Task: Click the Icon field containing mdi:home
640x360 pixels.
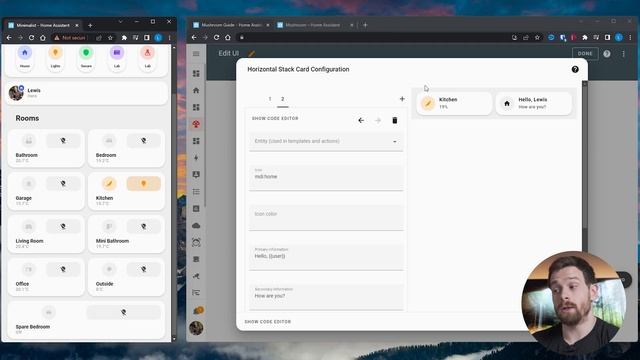Action: [326, 178]
